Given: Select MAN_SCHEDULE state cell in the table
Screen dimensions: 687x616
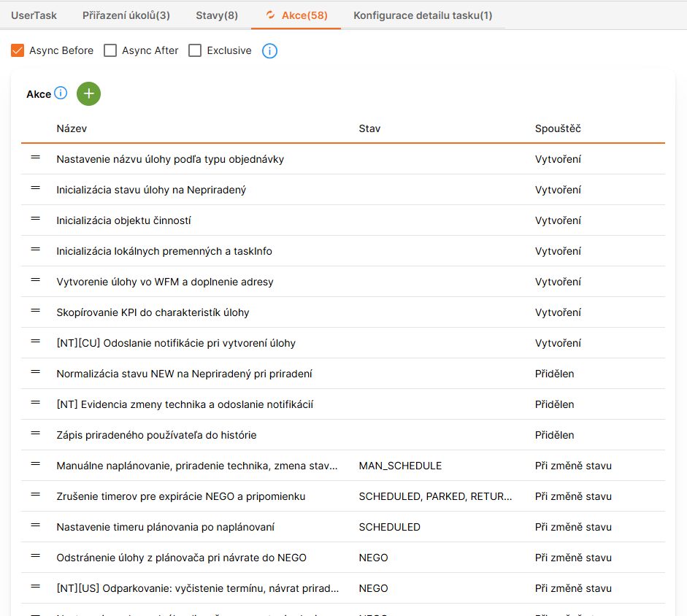Looking at the screenshot, I should [x=400, y=466].
